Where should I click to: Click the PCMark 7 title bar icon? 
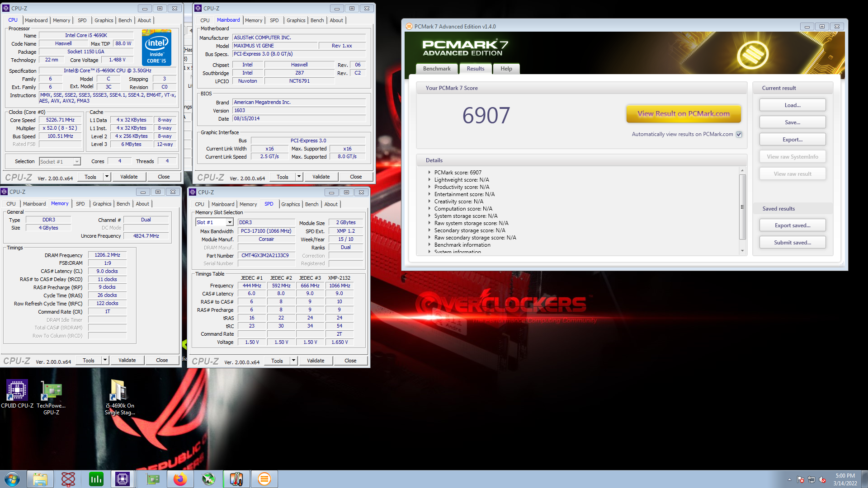[409, 27]
